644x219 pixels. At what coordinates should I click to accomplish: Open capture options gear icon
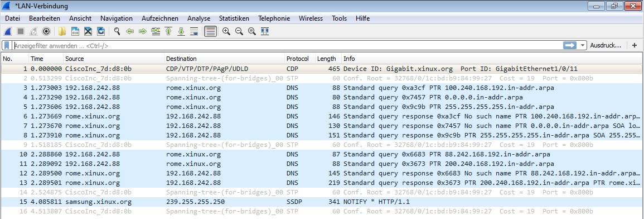click(x=46, y=31)
